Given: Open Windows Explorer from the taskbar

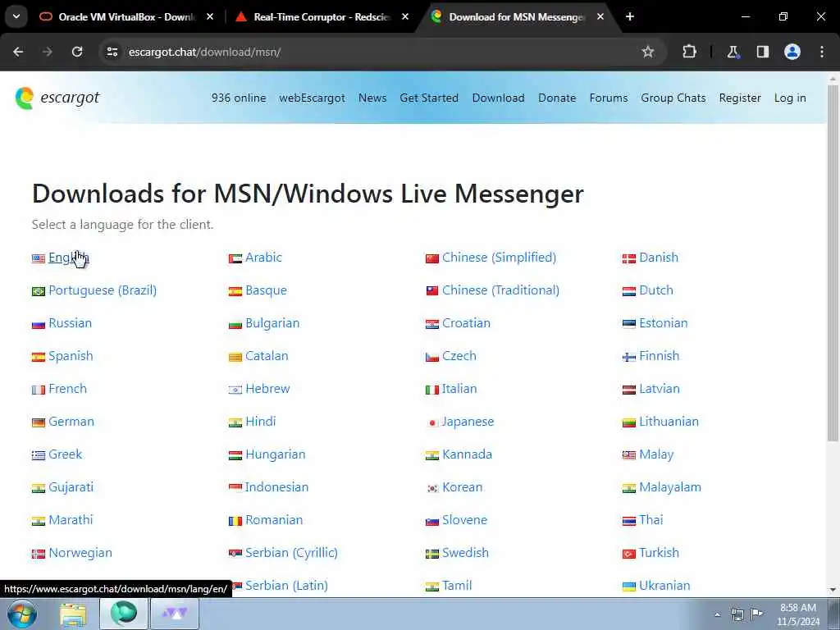Looking at the screenshot, I should tap(73, 614).
